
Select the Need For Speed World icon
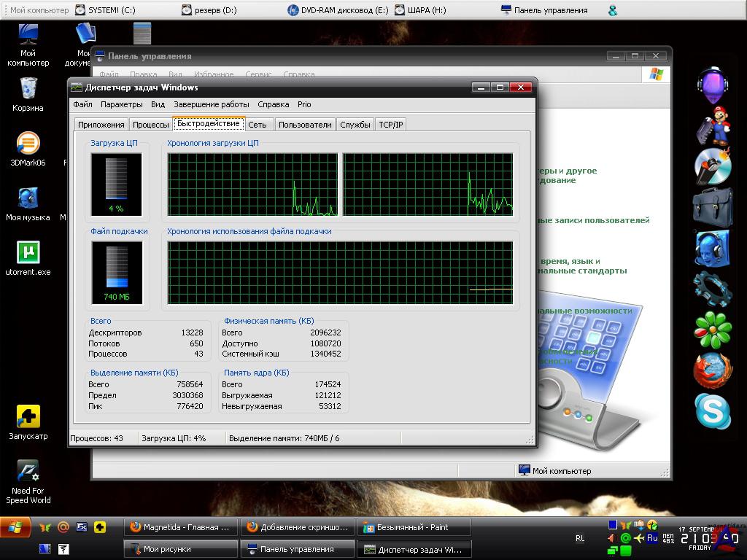(x=28, y=472)
